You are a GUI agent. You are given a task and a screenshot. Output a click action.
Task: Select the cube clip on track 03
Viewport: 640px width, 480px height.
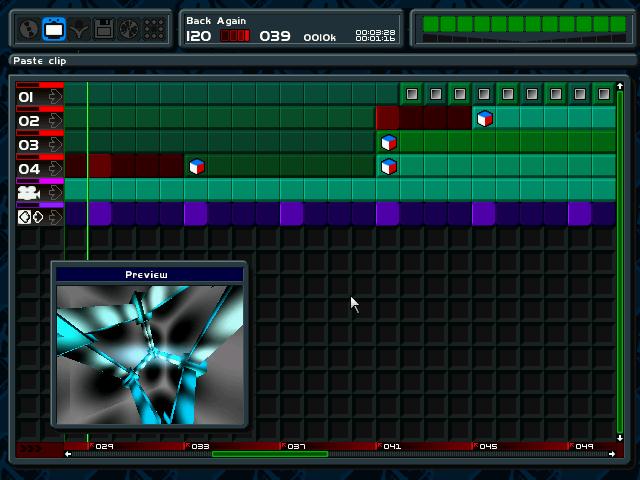pos(388,143)
